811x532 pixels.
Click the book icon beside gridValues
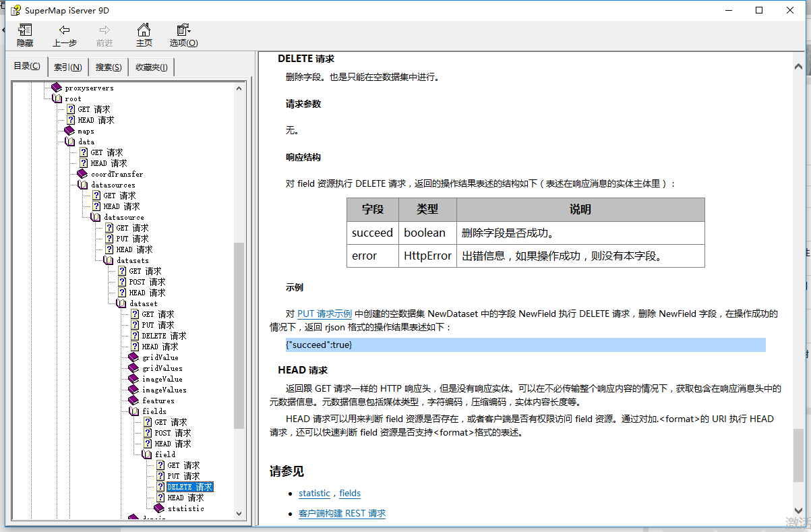point(133,368)
